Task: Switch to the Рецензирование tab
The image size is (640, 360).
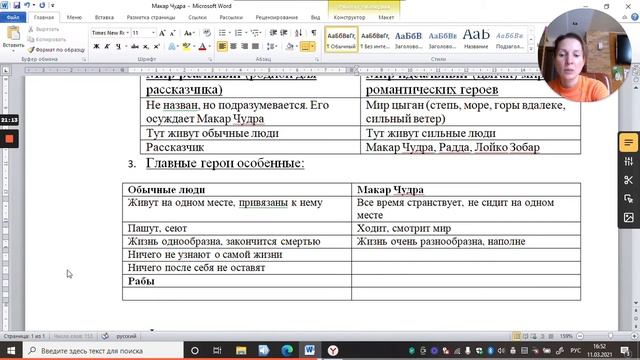Action: tap(276, 18)
